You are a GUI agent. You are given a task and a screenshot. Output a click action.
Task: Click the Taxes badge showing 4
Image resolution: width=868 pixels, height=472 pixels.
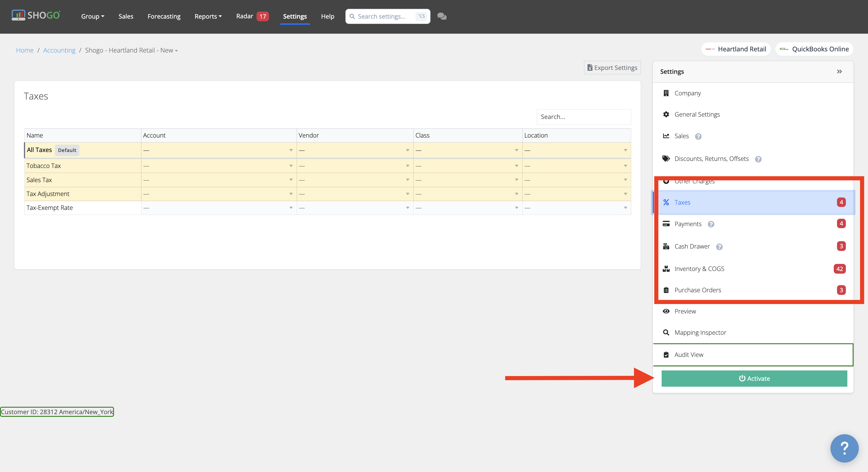tap(841, 202)
